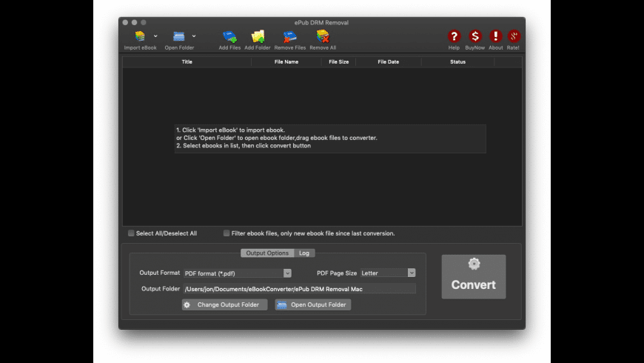Click the BuyNow dollar icon

474,36
